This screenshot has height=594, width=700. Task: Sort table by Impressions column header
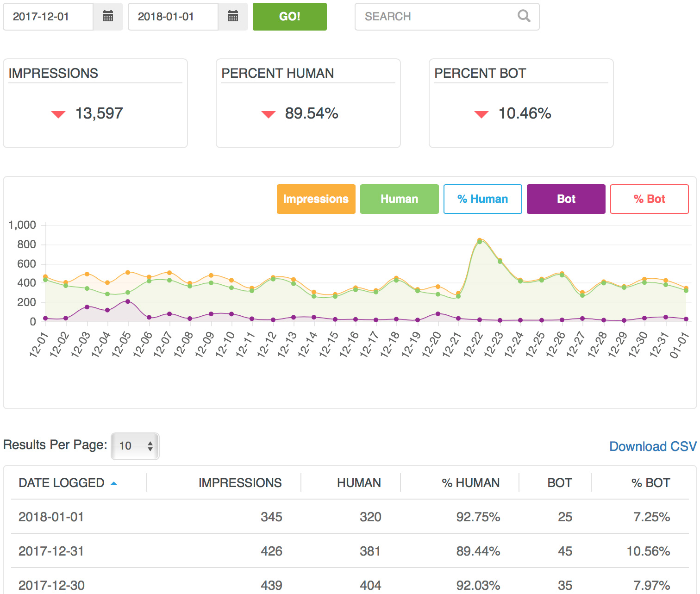point(240,483)
